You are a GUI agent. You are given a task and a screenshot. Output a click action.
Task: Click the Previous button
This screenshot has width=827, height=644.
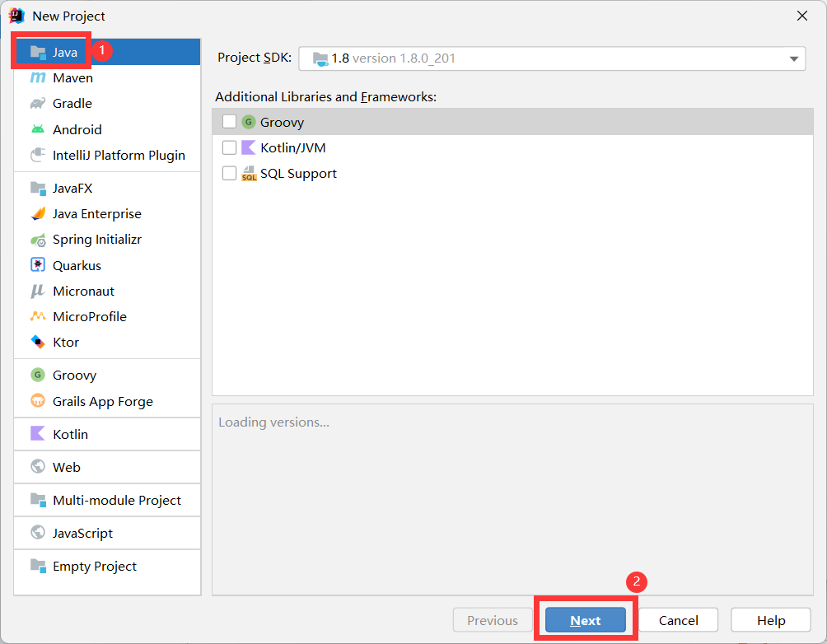click(x=493, y=620)
